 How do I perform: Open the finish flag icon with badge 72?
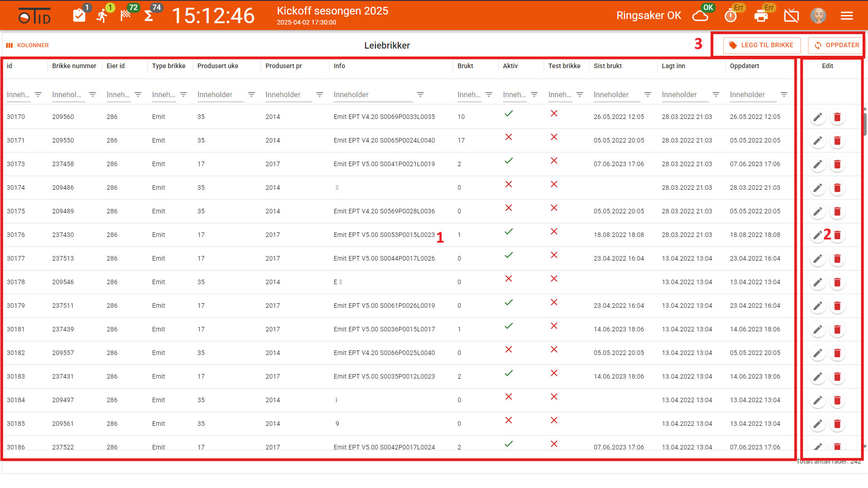tap(125, 15)
